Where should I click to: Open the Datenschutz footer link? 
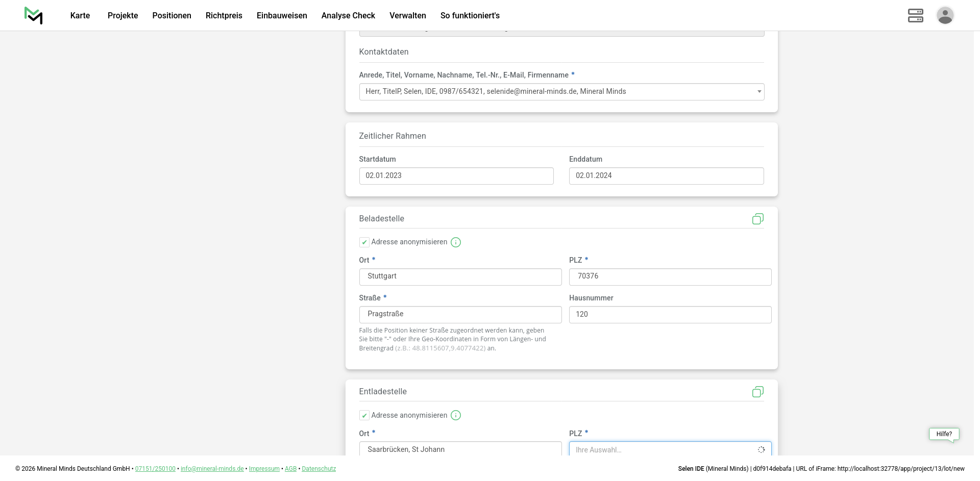click(318, 469)
